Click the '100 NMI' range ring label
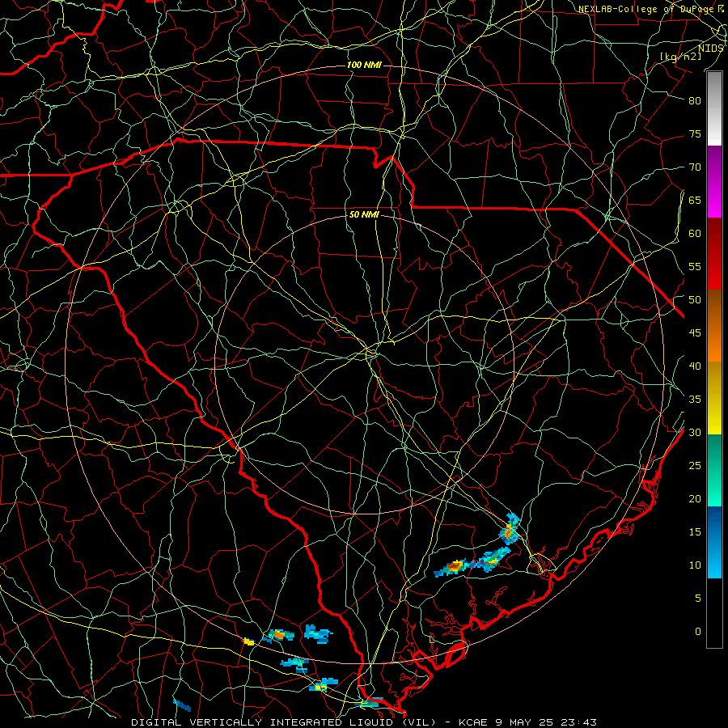728x728 pixels. [364, 65]
